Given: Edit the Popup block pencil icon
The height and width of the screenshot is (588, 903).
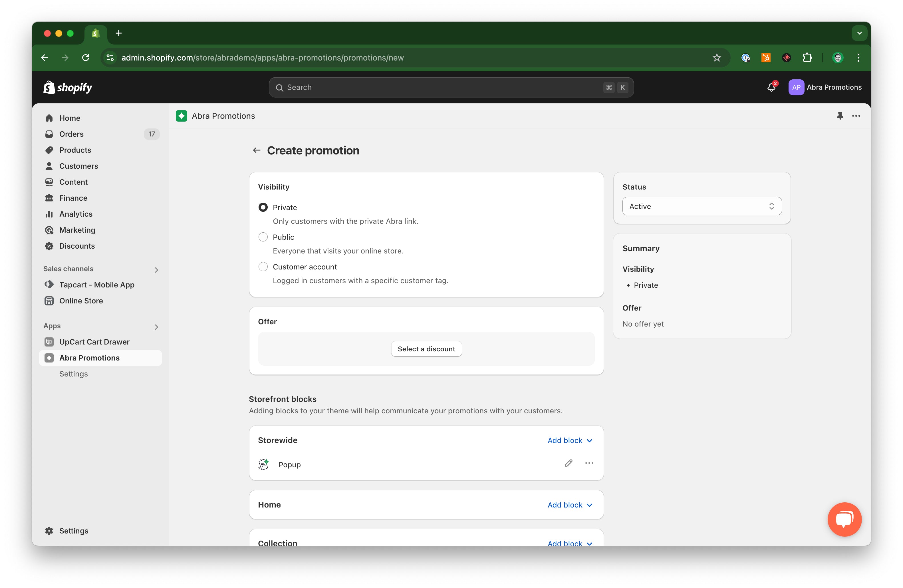Looking at the screenshot, I should [x=568, y=463].
